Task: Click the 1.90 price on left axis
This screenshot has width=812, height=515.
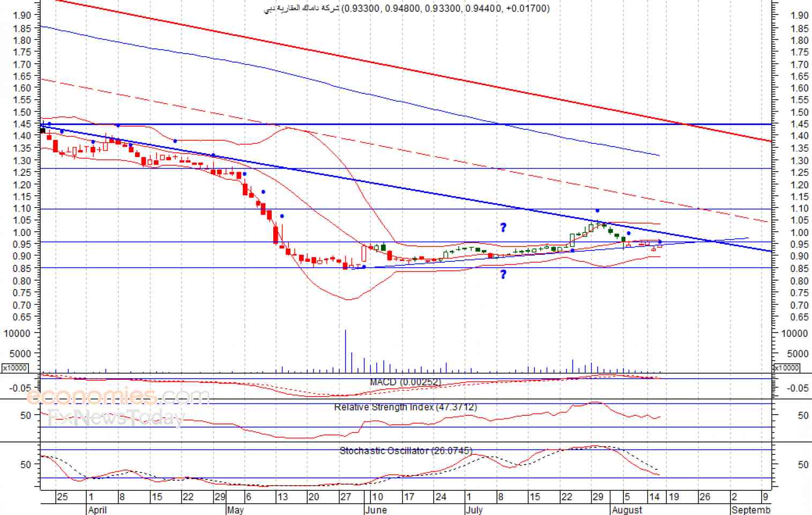Action: point(22,16)
